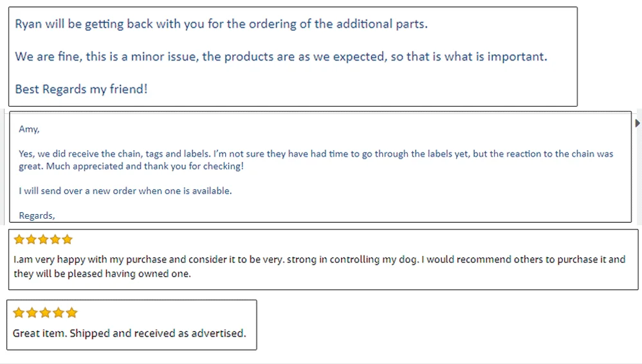
Task: Click the "Ryan will be getting back" sentence
Action: pyautogui.click(x=221, y=24)
